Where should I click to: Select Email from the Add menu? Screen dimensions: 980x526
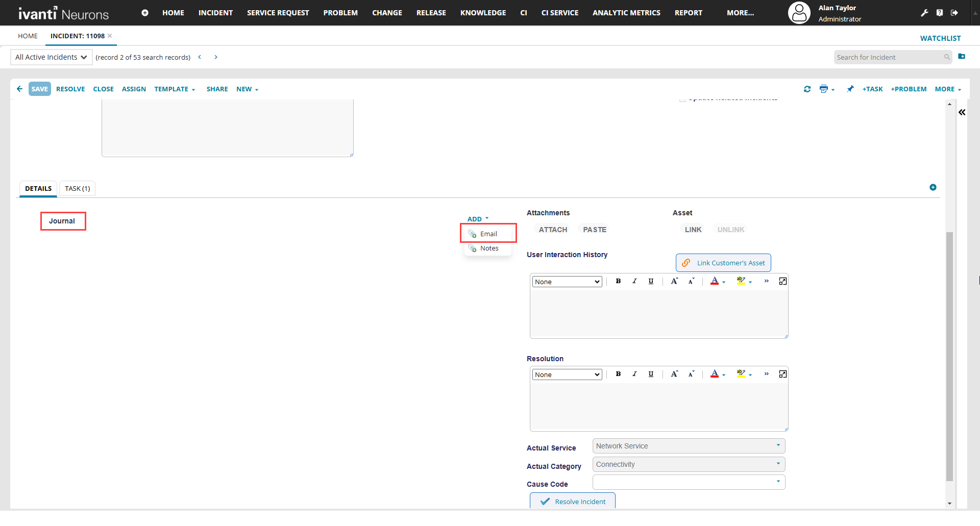(x=488, y=234)
